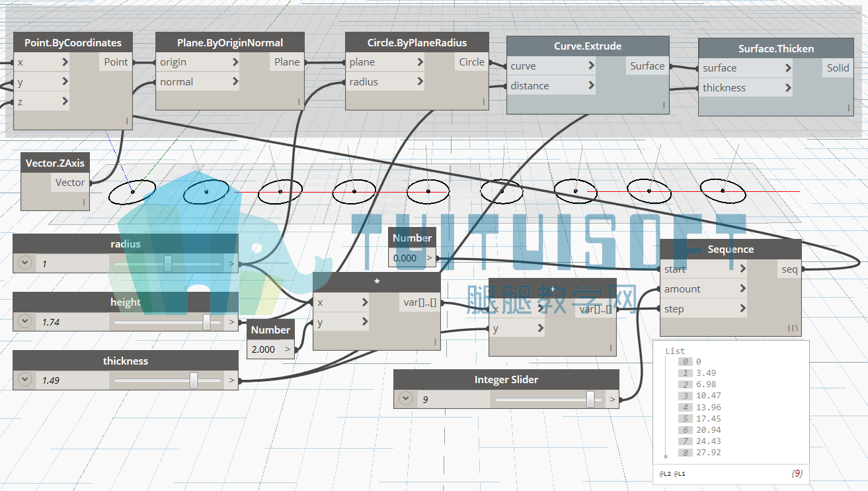Click the height slider handle
Viewport: 868px width, 491px height.
click(207, 322)
